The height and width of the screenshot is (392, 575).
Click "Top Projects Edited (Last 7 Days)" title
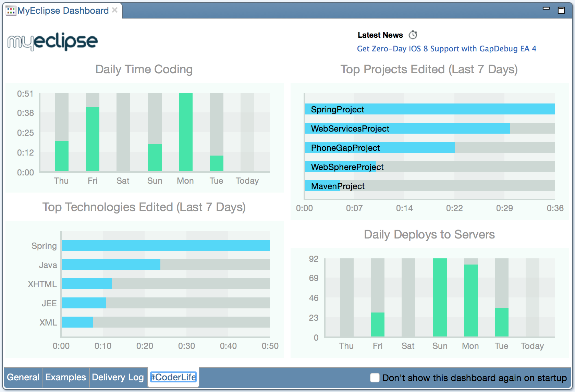point(429,69)
